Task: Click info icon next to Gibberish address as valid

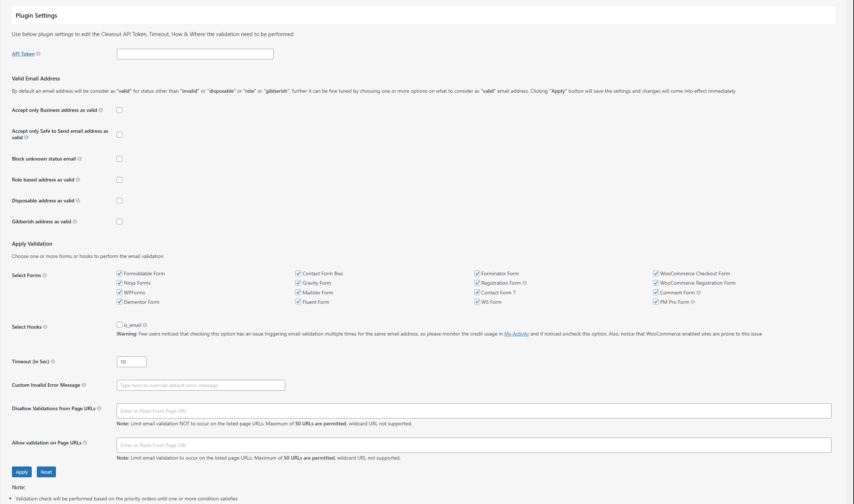Action: (75, 222)
